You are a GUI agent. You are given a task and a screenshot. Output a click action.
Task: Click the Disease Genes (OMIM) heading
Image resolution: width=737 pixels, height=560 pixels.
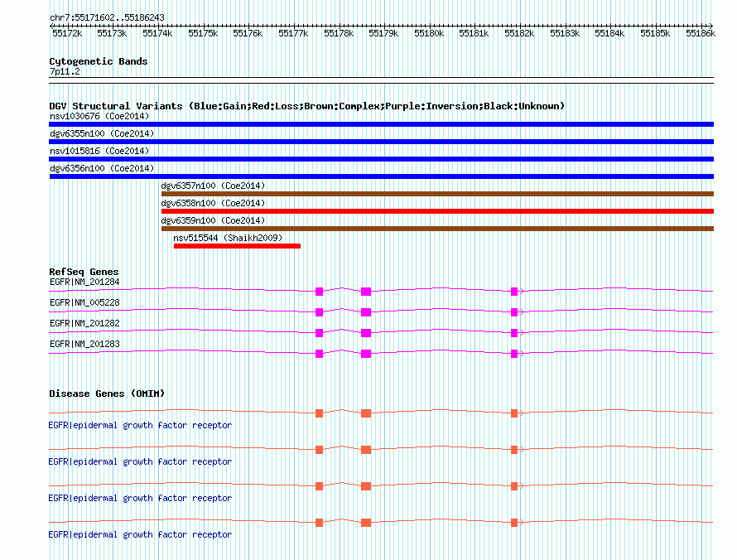point(107,393)
